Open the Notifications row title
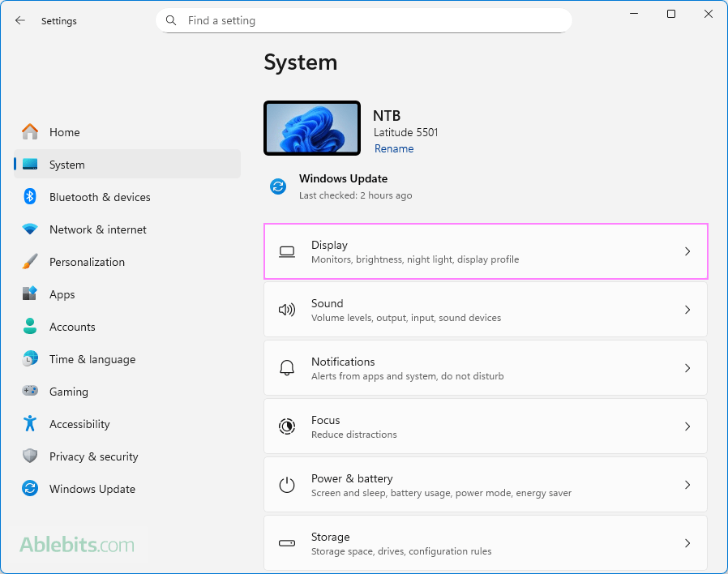 (x=343, y=362)
